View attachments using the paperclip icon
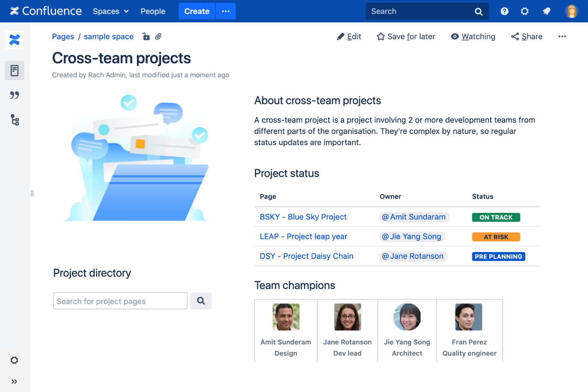Viewport: 588px width, 392px height. coord(158,36)
